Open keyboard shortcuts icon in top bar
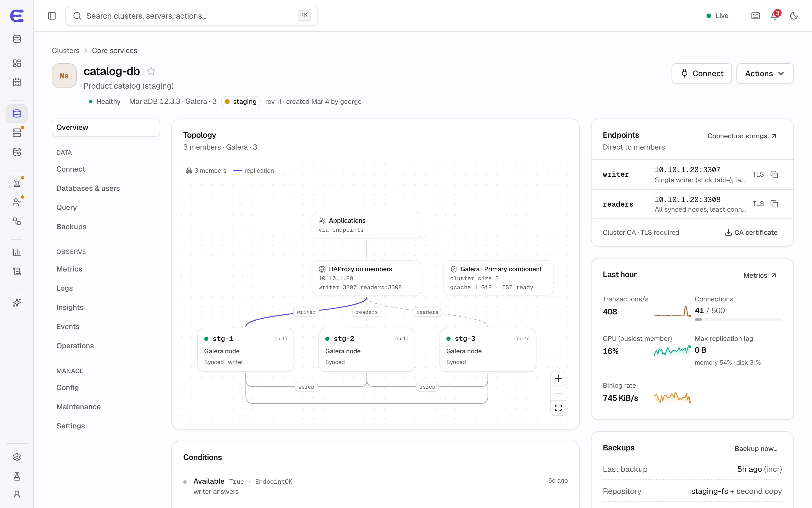The image size is (812, 508). pos(755,16)
